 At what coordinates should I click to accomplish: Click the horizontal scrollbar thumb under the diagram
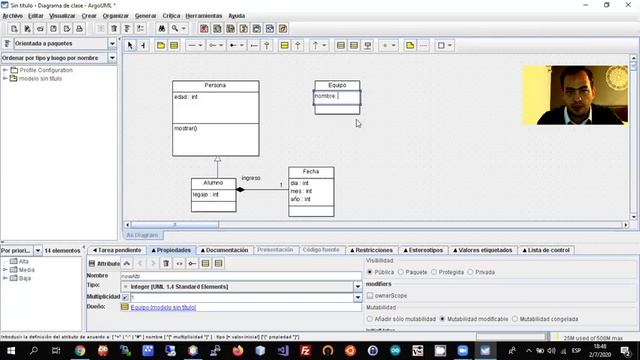pos(175,224)
